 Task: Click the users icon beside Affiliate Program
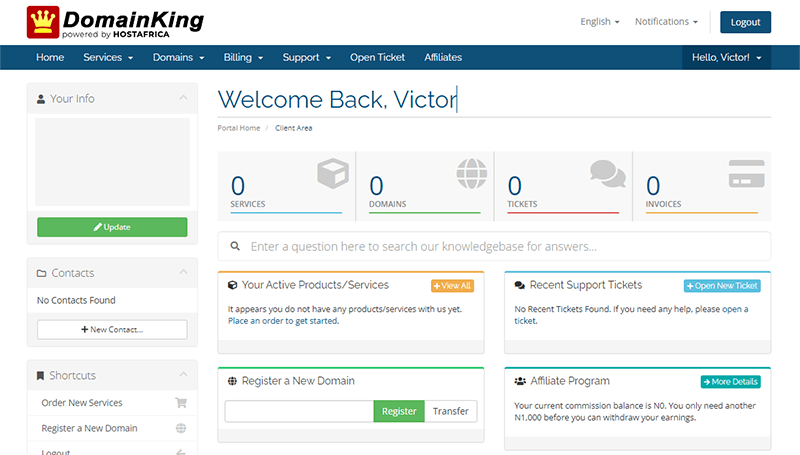click(520, 381)
